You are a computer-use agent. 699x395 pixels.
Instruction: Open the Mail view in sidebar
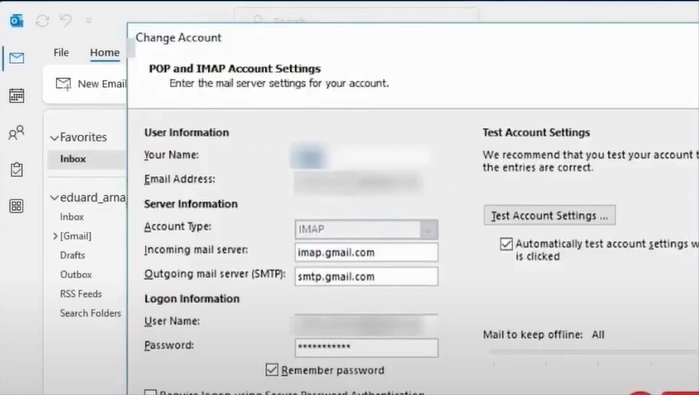pos(17,58)
